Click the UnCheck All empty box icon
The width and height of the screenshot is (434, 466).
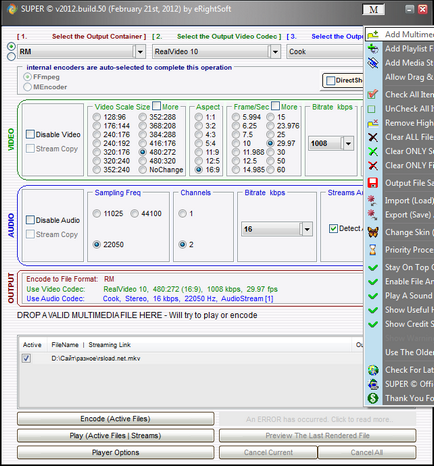tap(371, 109)
